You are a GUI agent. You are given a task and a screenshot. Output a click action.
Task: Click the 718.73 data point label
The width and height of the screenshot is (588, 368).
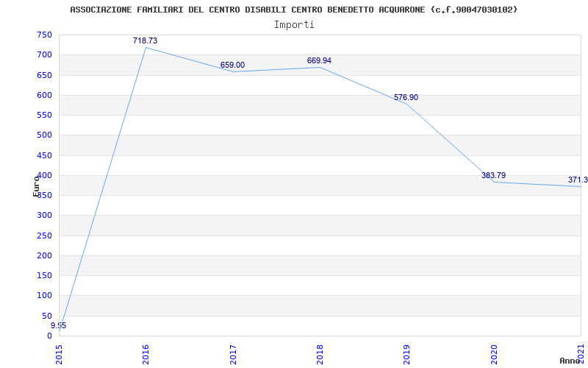(145, 40)
